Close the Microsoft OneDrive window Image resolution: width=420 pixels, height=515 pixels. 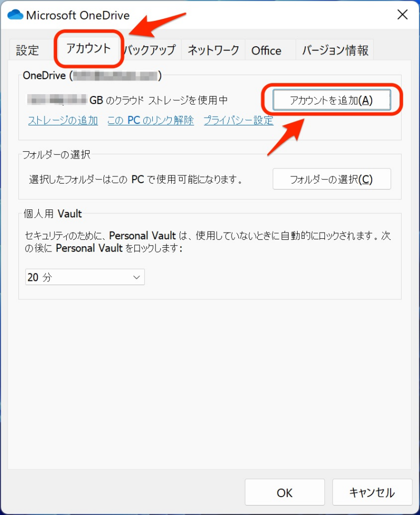(402, 15)
